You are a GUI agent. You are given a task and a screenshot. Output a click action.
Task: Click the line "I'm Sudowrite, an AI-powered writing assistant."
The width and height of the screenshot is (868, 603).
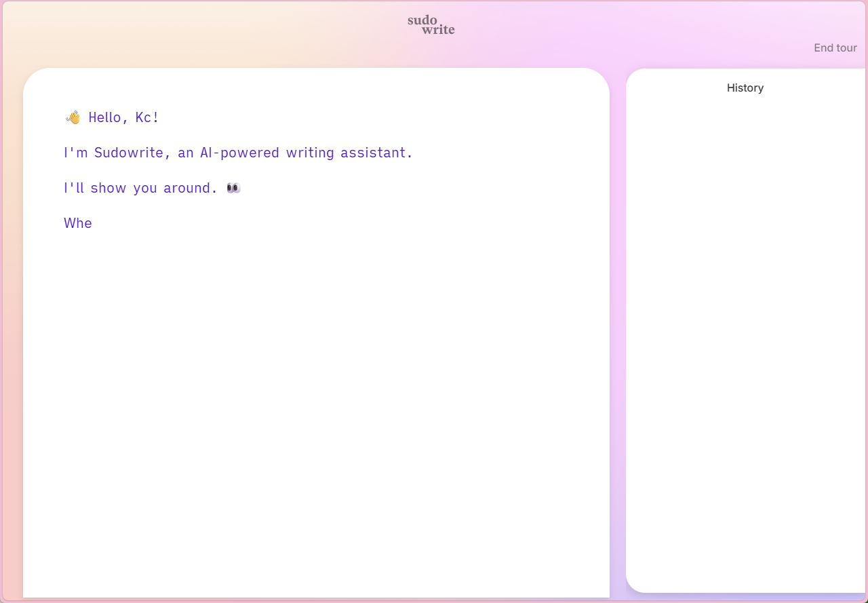tap(238, 153)
